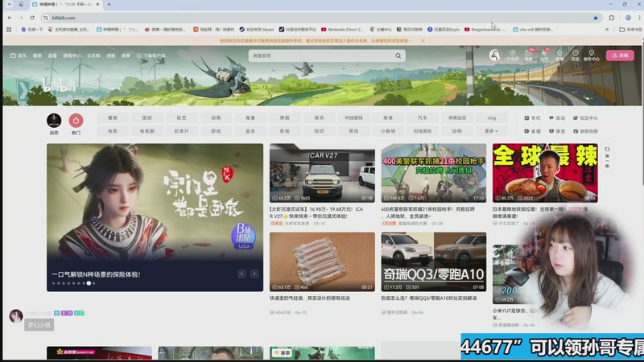
Task: Go to 首页 home in top navigation
Action: [x=19, y=56]
